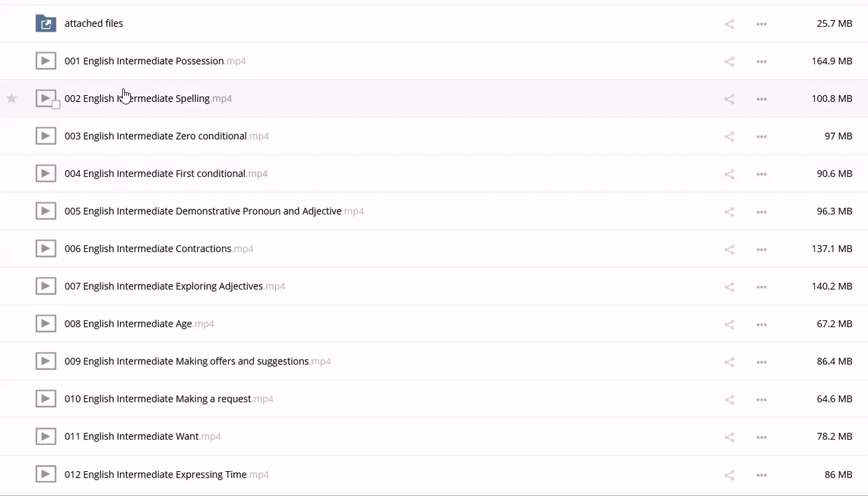Open more actions for 007 Exploring Adjectives
Screen dimensions: 868x496
[x=762, y=287]
